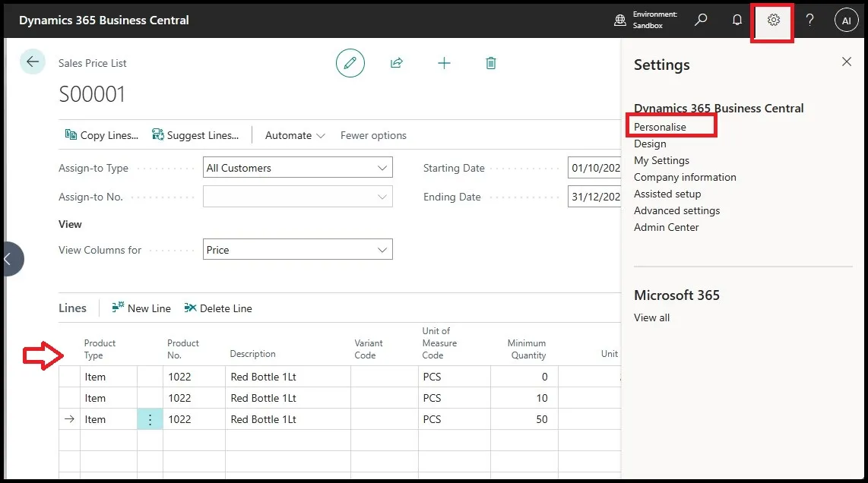The height and width of the screenshot is (483, 868).
Task: Click Fewer options
Action: coord(373,135)
